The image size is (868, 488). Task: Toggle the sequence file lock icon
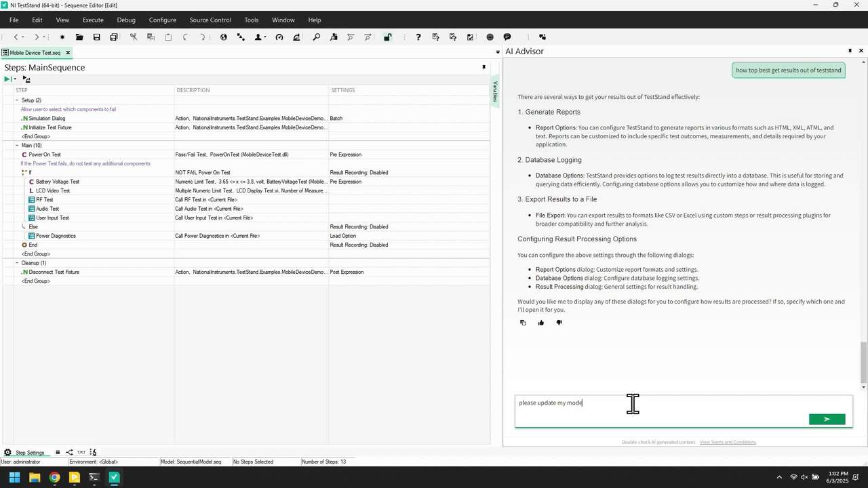[x=387, y=37]
